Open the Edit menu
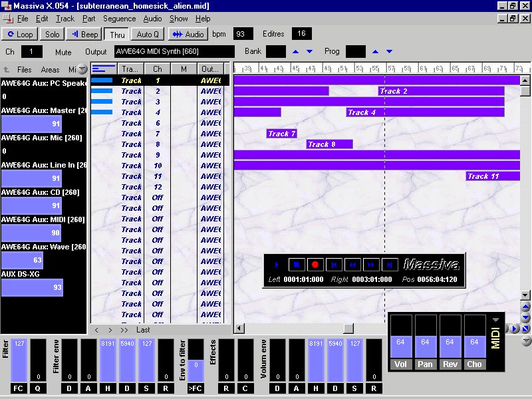The image size is (532, 399). point(42,19)
